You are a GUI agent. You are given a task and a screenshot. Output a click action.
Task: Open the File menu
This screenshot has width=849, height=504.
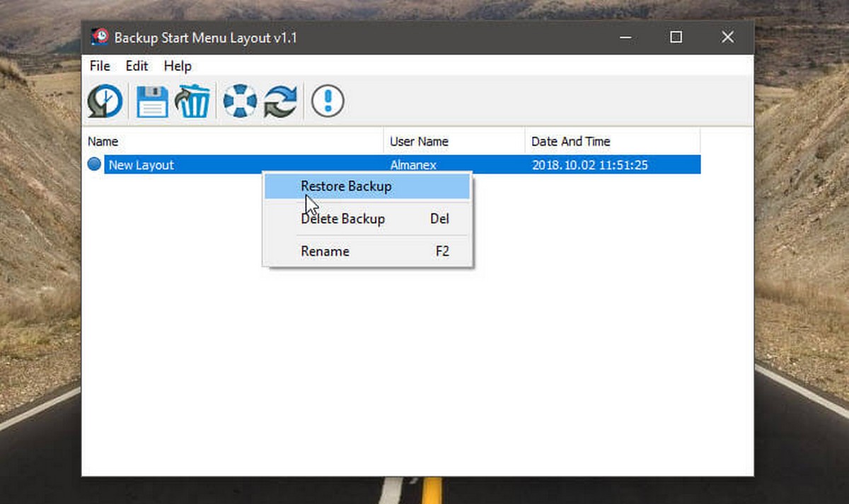(100, 66)
